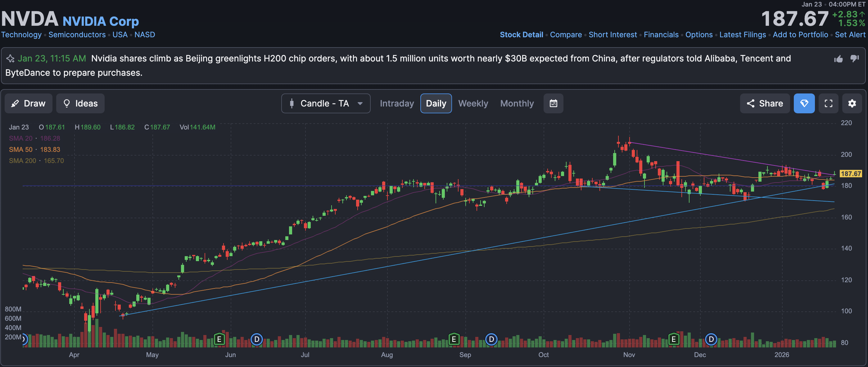Click the June earnings E marker
The height and width of the screenshot is (367, 868).
(219, 339)
